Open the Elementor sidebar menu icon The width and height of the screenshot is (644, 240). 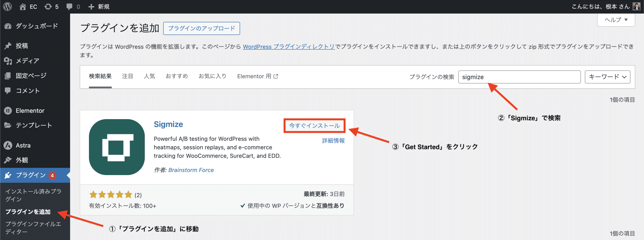click(x=8, y=110)
